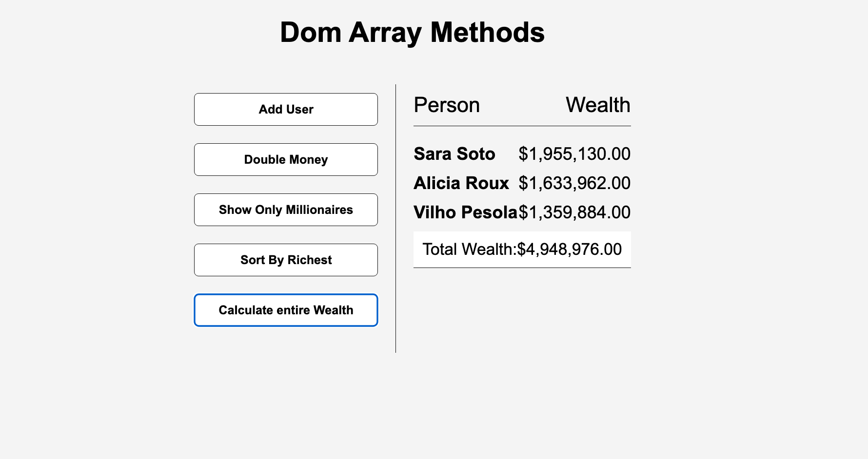868x459 pixels.
Task: Click the Total Wealth summary row
Action: click(522, 249)
